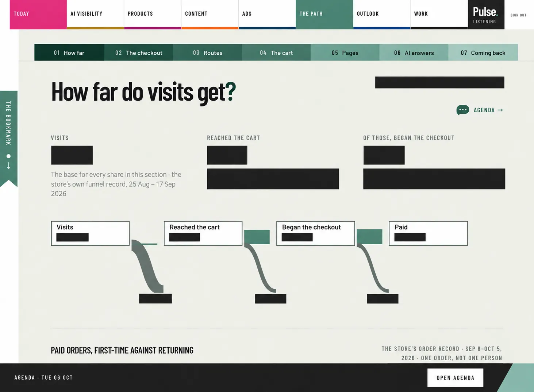The width and height of the screenshot is (534, 392).
Task: Jump to section 02 The checkout
Action: click(x=139, y=53)
